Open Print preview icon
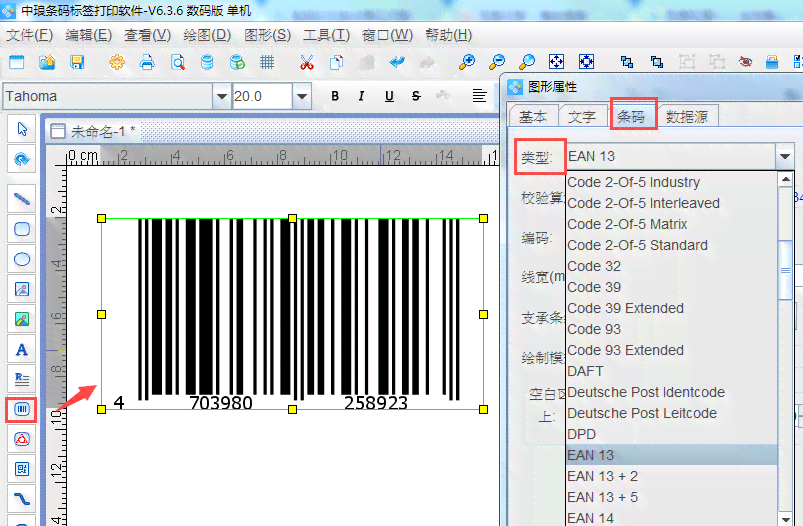 tap(178, 62)
